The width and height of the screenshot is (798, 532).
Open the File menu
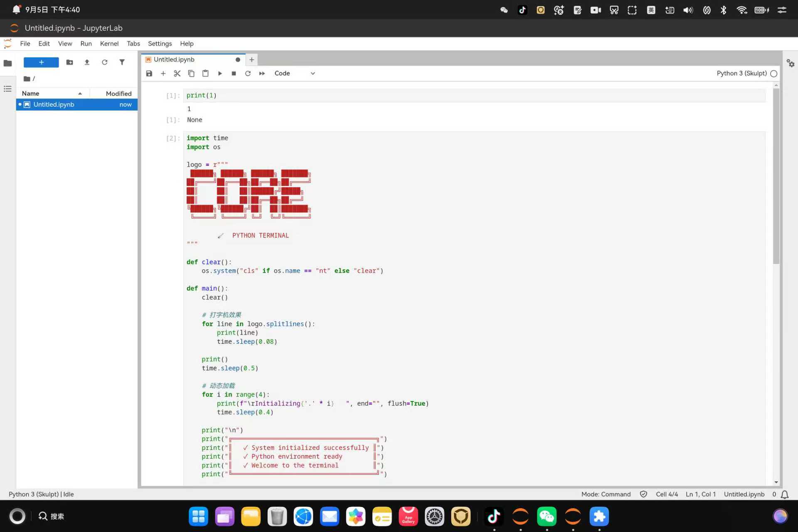pos(25,44)
